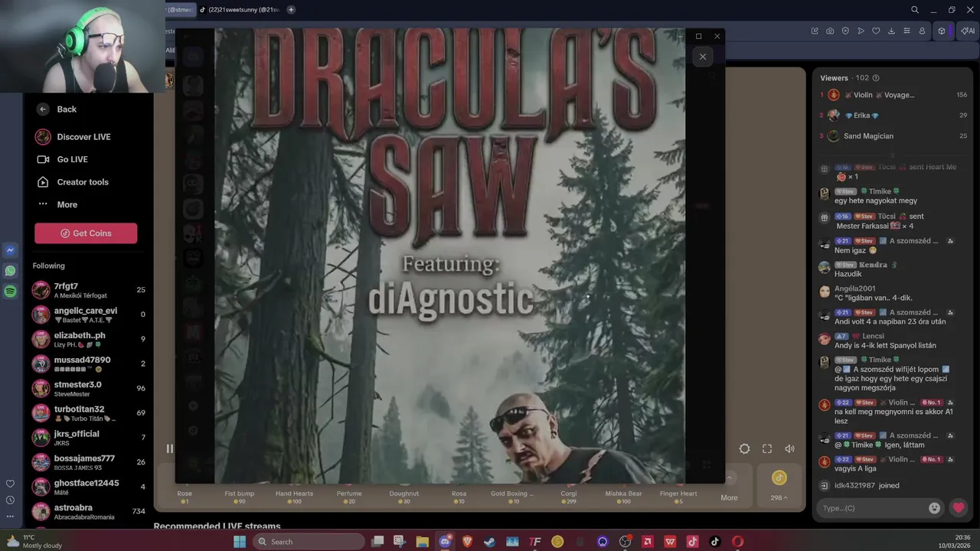Send a like with the heart button

click(x=959, y=507)
